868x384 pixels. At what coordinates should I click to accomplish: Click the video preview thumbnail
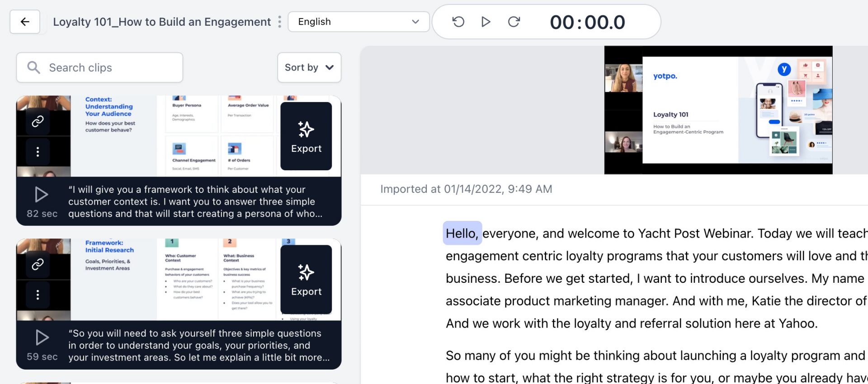tap(718, 110)
